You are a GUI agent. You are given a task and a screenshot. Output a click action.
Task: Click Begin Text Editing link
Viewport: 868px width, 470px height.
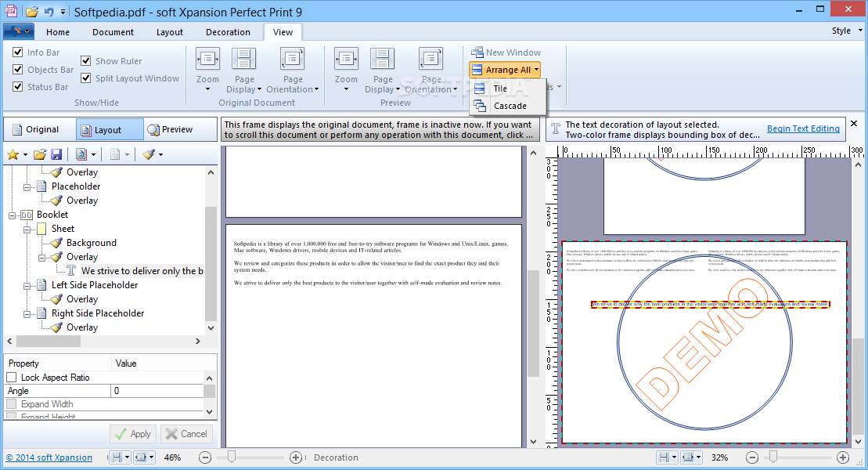[803, 128]
